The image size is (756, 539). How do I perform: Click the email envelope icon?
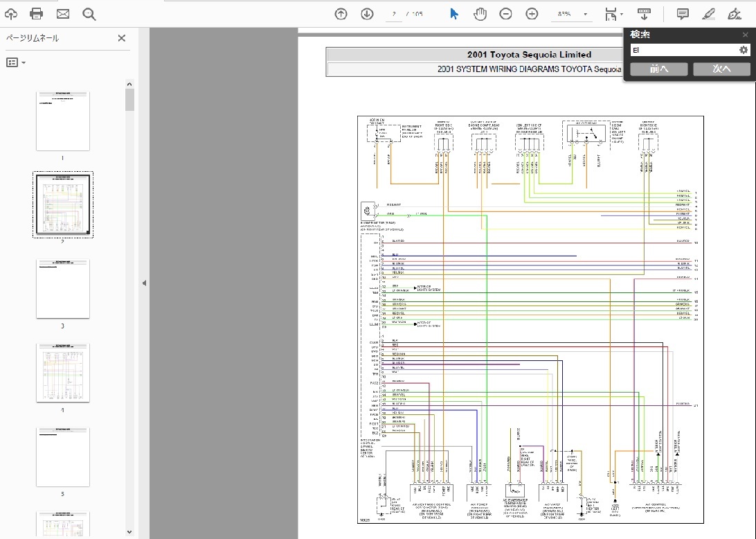(63, 14)
